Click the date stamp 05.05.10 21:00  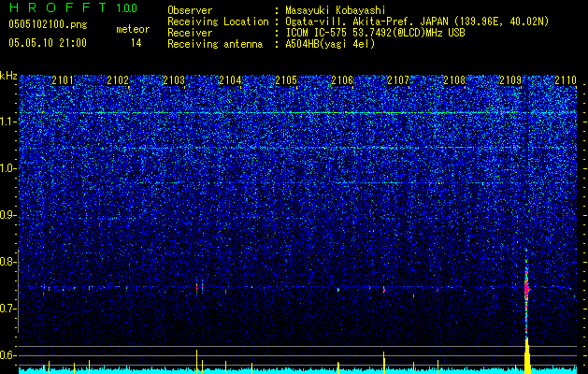pos(48,43)
